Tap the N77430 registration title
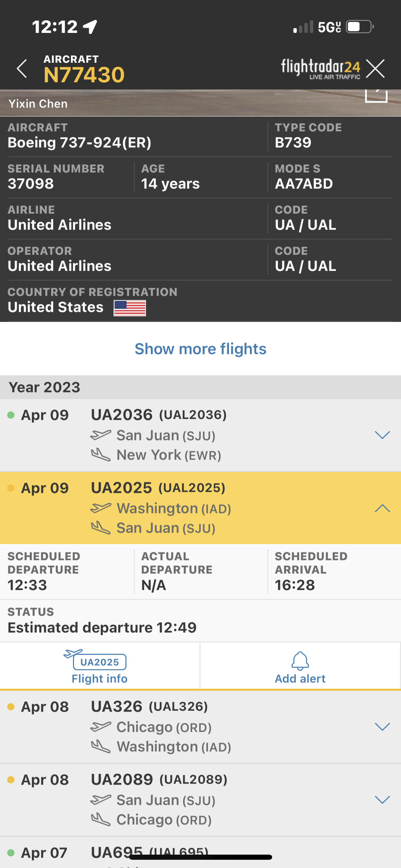Image resolution: width=401 pixels, height=868 pixels. point(84,75)
